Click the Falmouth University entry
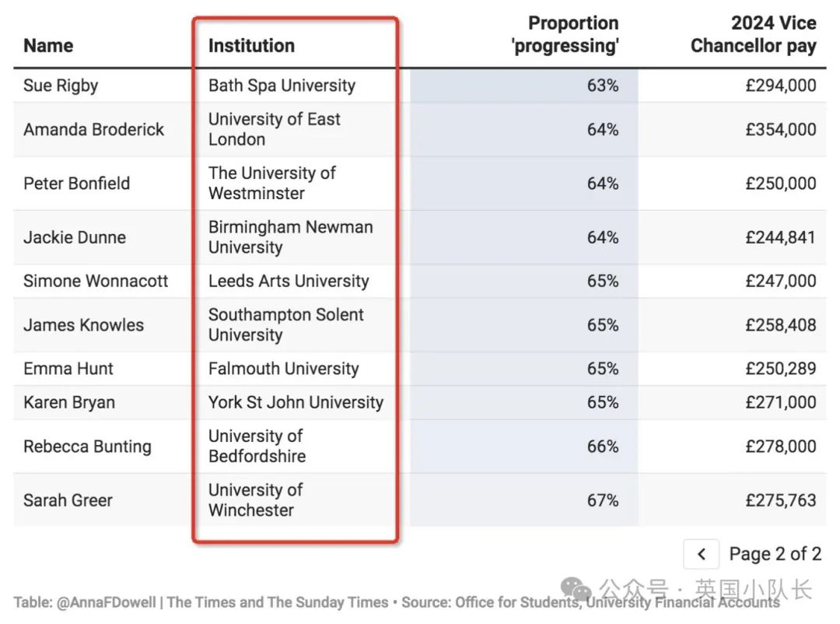 [283, 369]
